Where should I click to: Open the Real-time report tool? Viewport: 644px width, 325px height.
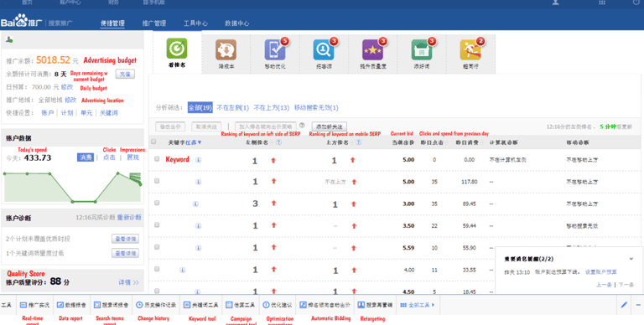point(34,305)
